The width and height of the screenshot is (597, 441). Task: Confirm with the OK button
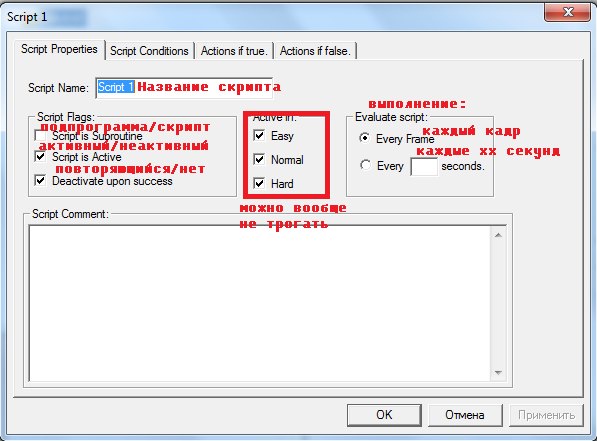(384, 415)
